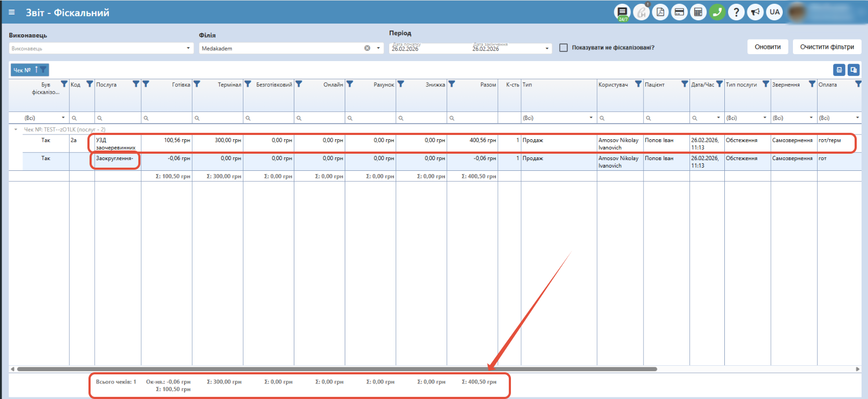Open filter for the Послуга column

click(136, 84)
